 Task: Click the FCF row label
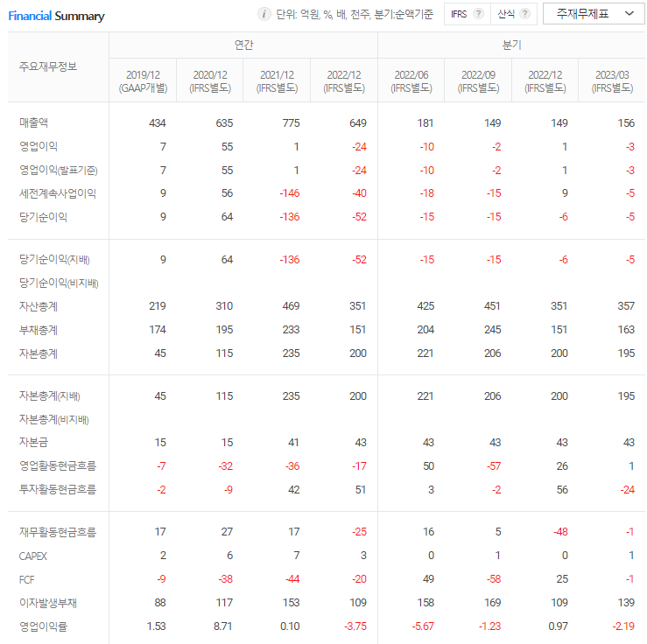(27, 579)
